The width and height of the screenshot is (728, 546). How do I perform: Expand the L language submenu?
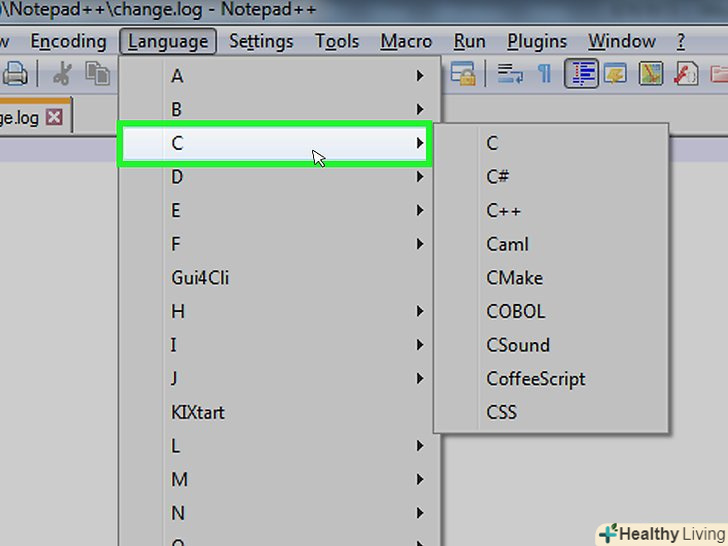pos(280,446)
